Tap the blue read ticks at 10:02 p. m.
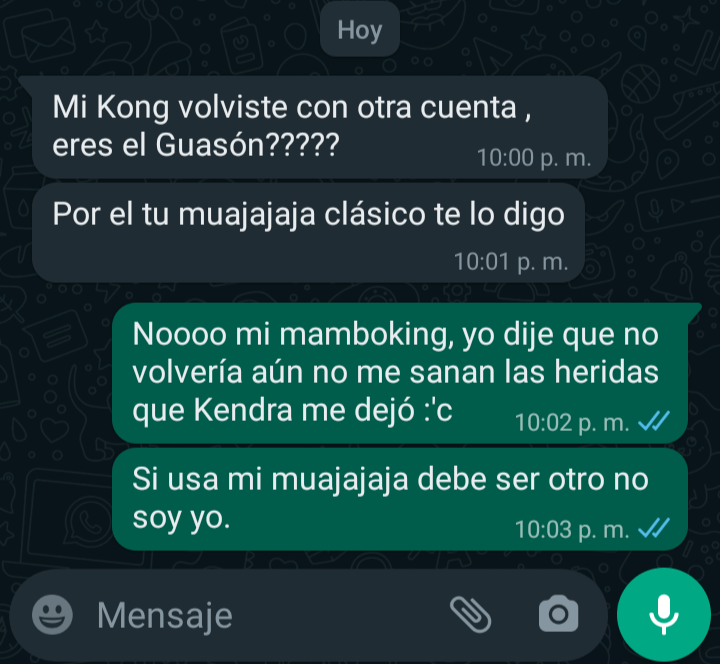 tap(654, 421)
